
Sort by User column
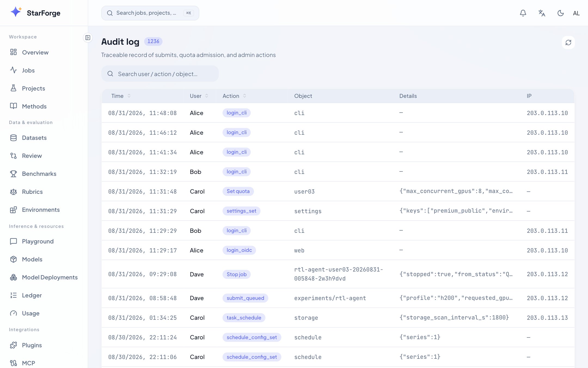tap(199, 96)
